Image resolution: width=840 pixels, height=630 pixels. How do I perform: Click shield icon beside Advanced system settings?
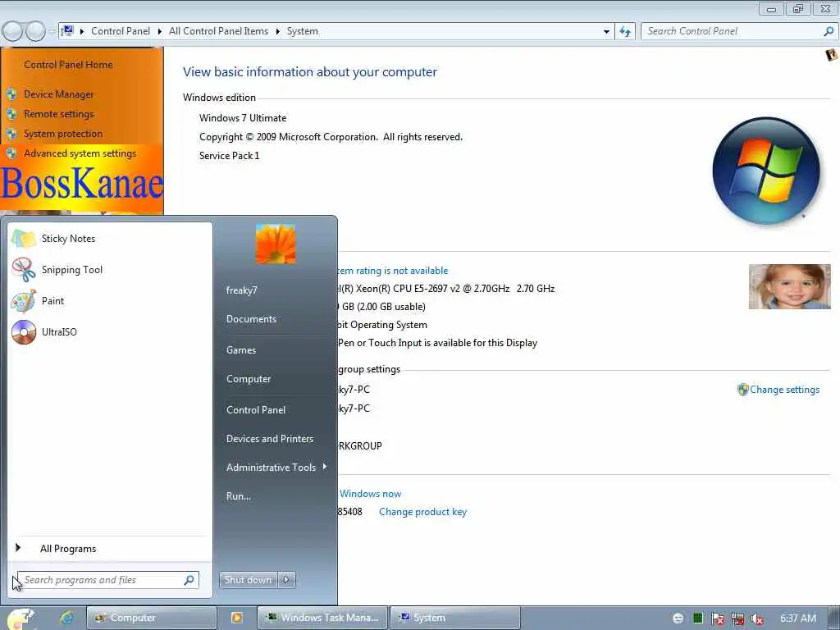click(11, 153)
